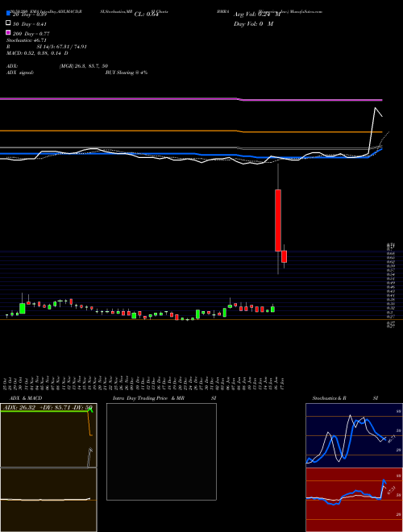This screenshot has height=532, width=403.
Task: Click the 'Avg Vol: 0.24 M' label
Action: [257, 15]
